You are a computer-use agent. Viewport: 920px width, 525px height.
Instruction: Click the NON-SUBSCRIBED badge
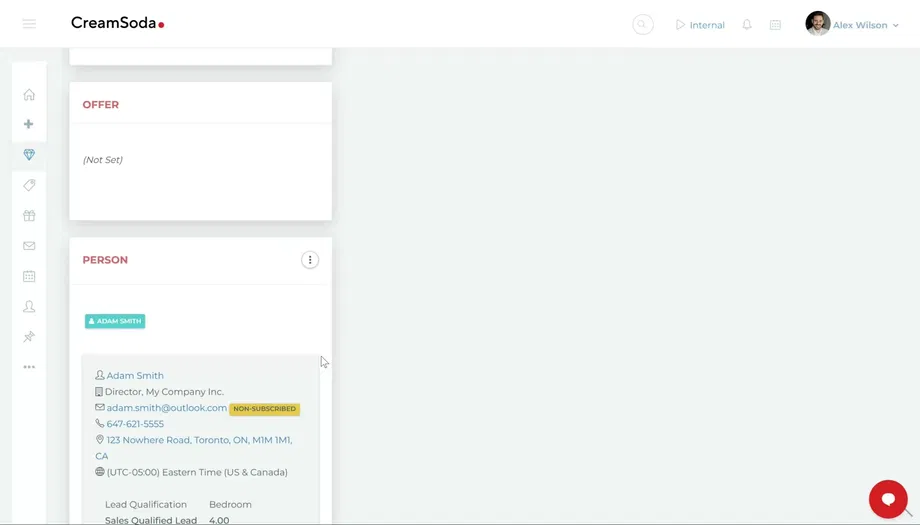click(265, 409)
